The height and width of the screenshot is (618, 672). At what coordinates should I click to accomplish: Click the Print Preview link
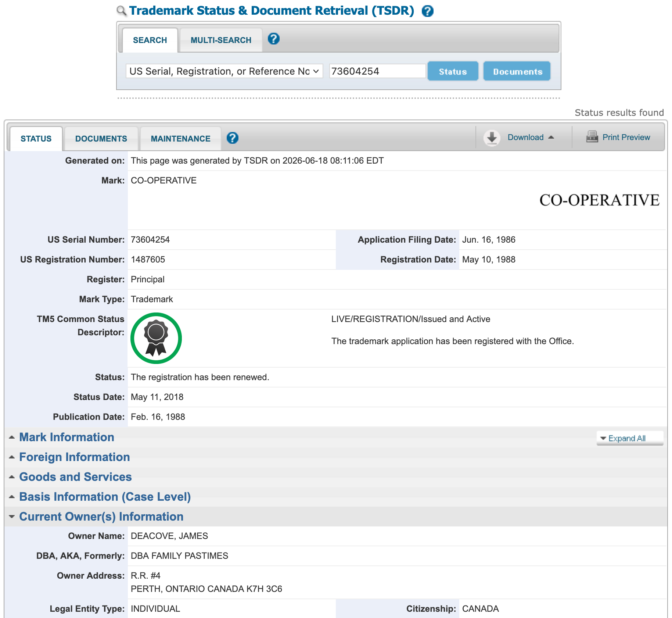point(626,137)
